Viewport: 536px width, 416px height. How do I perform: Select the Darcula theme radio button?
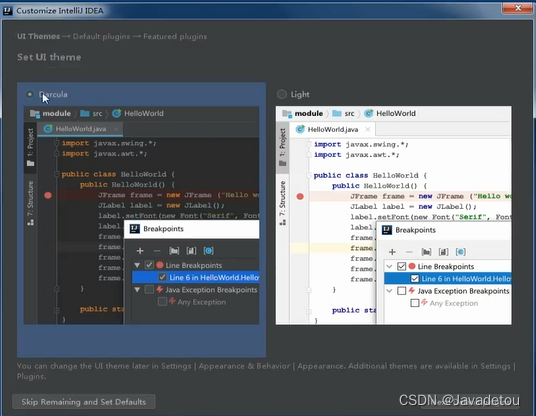[30, 94]
